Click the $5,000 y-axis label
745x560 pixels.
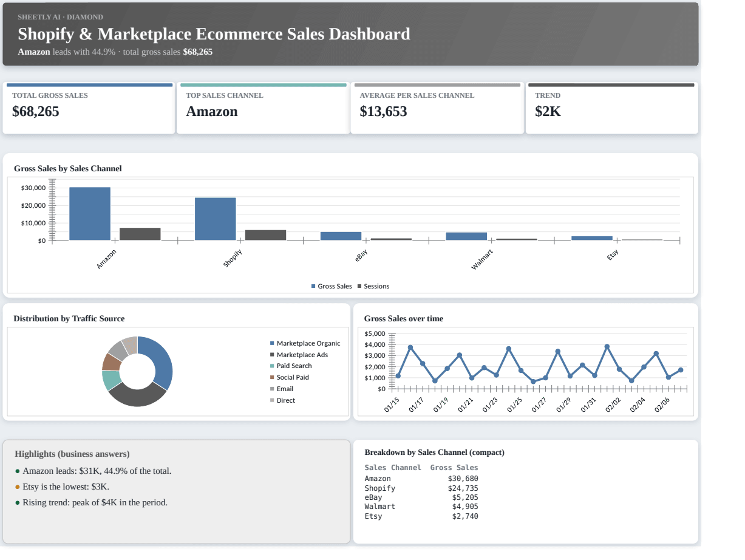[375, 334]
